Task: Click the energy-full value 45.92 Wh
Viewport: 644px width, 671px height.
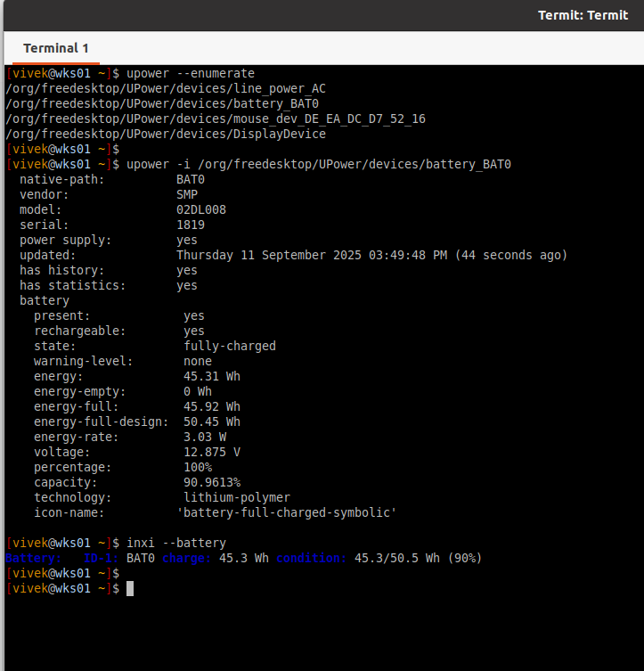Action: coord(212,406)
